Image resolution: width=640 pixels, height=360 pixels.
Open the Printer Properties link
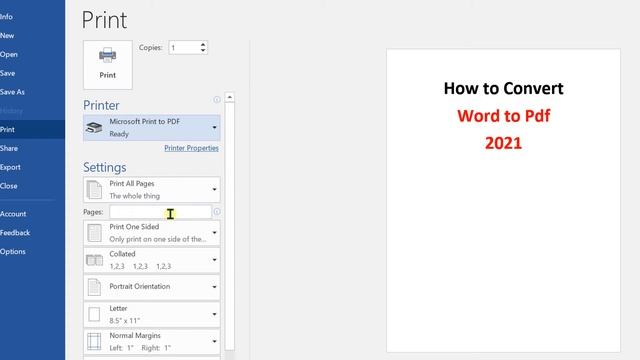(x=191, y=148)
